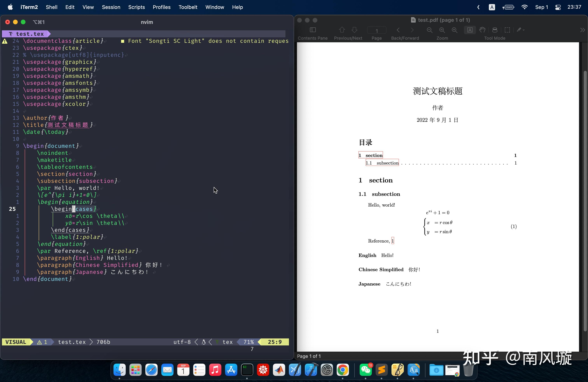588x382 pixels.
Task: Select the hand scroll tool
Action: coord(482,30)
